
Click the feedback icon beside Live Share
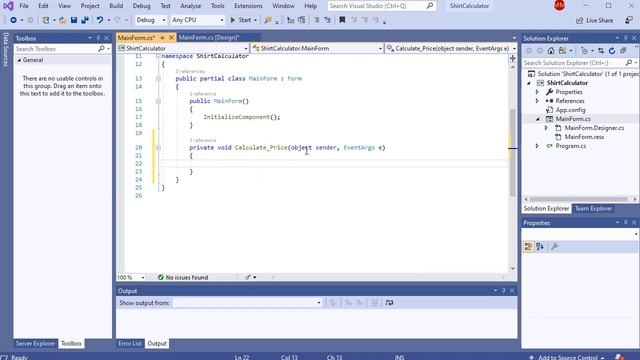click(629, 20)
